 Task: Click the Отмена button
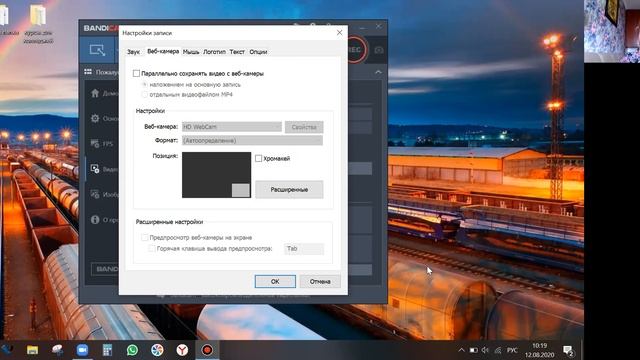320,281
